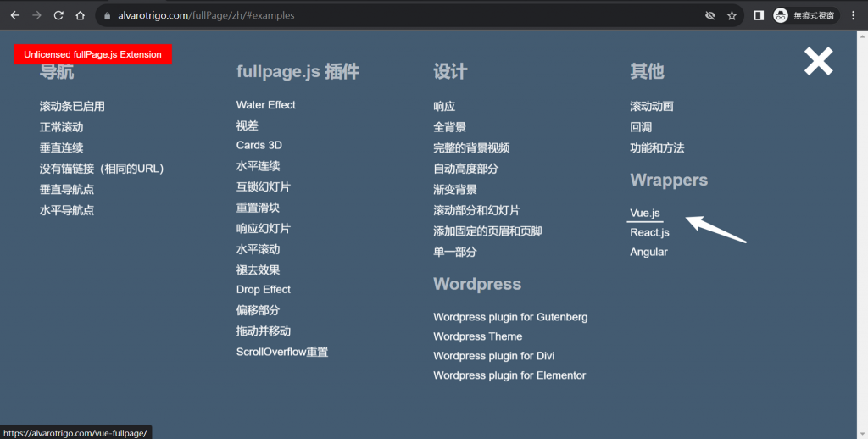Click the browser forward arrow

36,15
